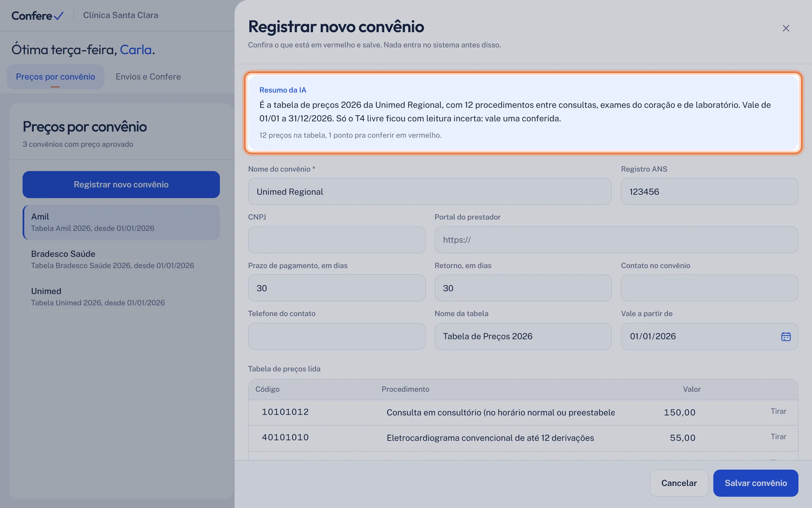812x508 pixels.
Task: Focus the CNPJ input field
Action: (337, 240)
